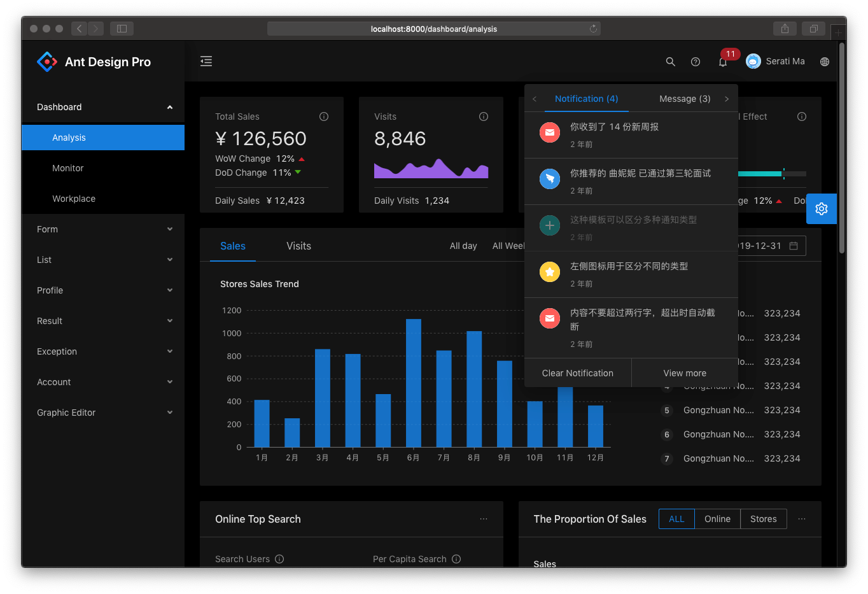This screenshot has height=594, width=868.
Task: Click the Clear Notification button
Action: 577,373
